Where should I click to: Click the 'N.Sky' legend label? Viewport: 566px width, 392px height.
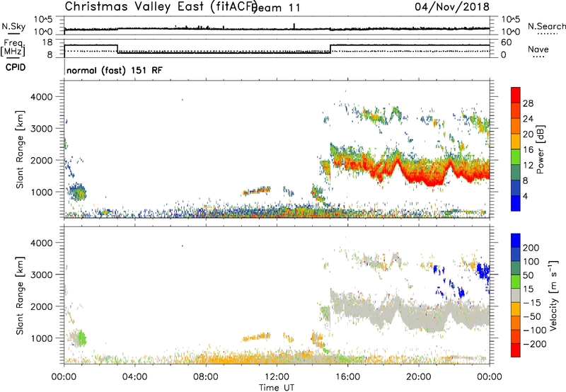point(13,26)
